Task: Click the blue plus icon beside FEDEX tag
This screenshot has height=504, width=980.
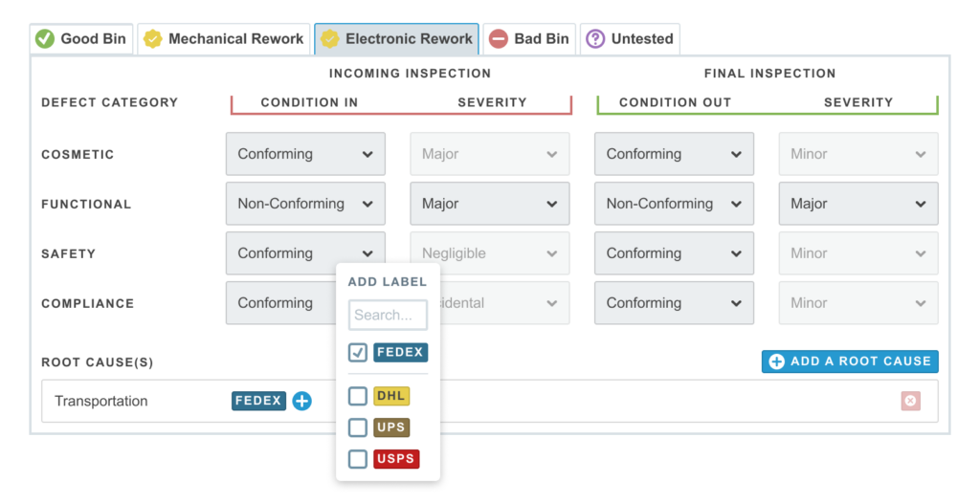Action: pos(301,402)
